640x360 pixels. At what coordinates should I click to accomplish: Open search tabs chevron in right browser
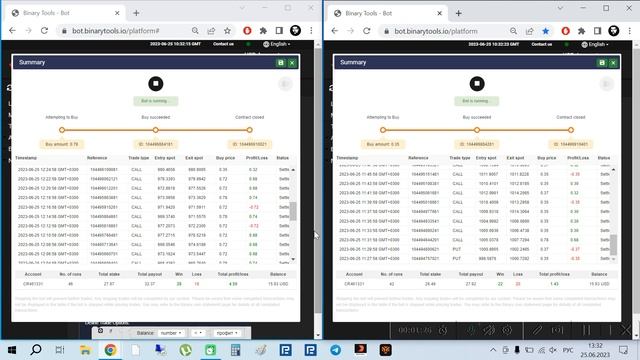coord(560,8)
